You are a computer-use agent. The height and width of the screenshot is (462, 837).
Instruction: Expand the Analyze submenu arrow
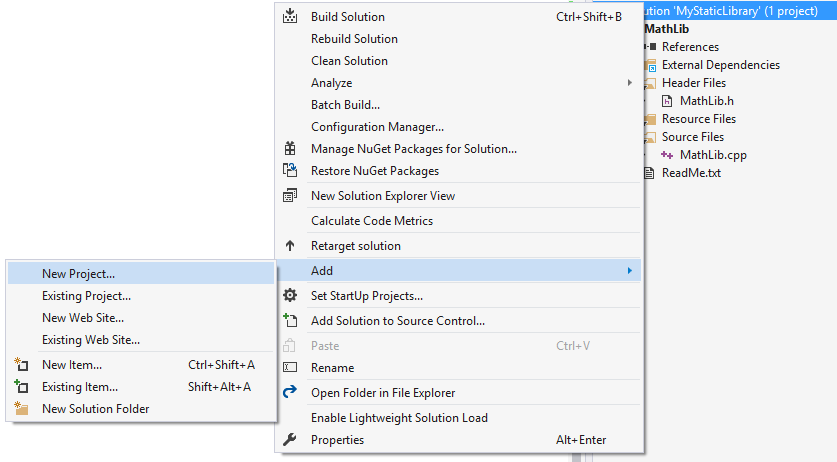point(629,83)
